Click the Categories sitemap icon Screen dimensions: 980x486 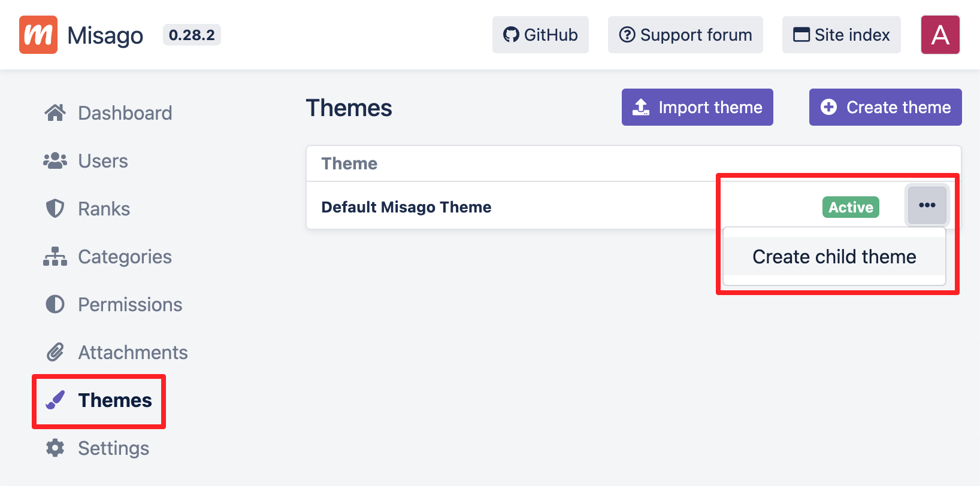point(55,256)
